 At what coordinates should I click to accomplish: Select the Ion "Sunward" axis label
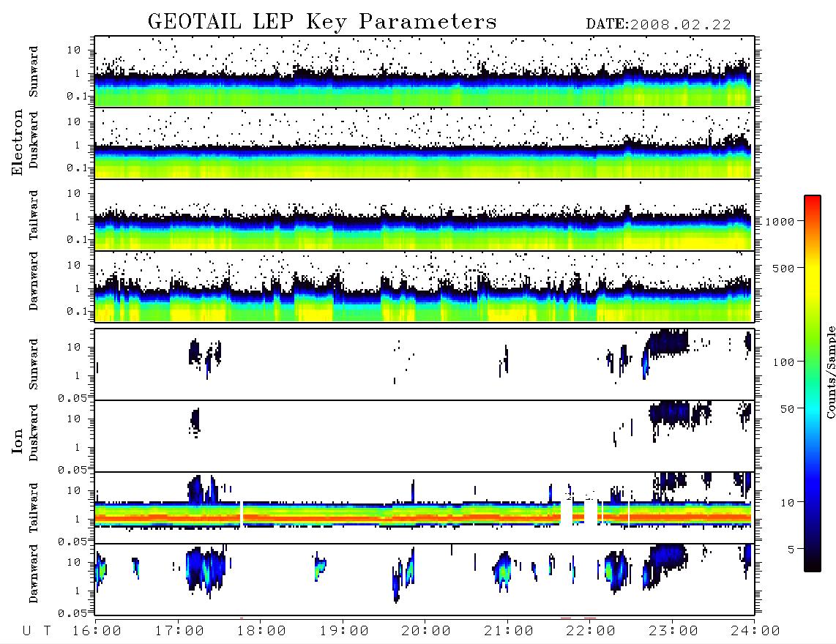(x=34, y=364)
